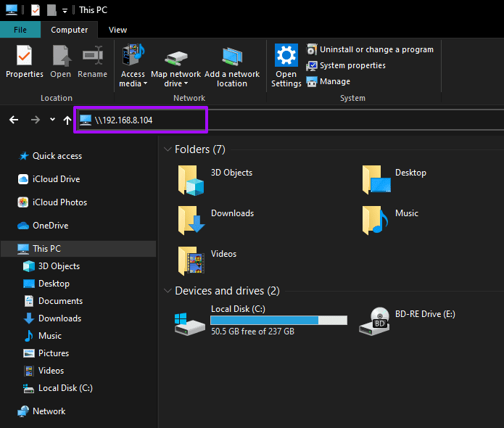Click Manage in System group
The width and height of the screenshot is (504, 428).
click(329, 82)
